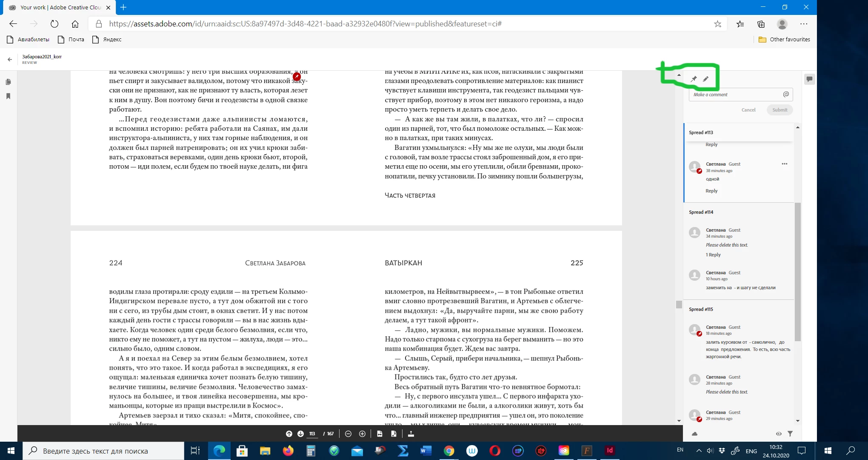Click the @ mention icon

click(786, 95)
